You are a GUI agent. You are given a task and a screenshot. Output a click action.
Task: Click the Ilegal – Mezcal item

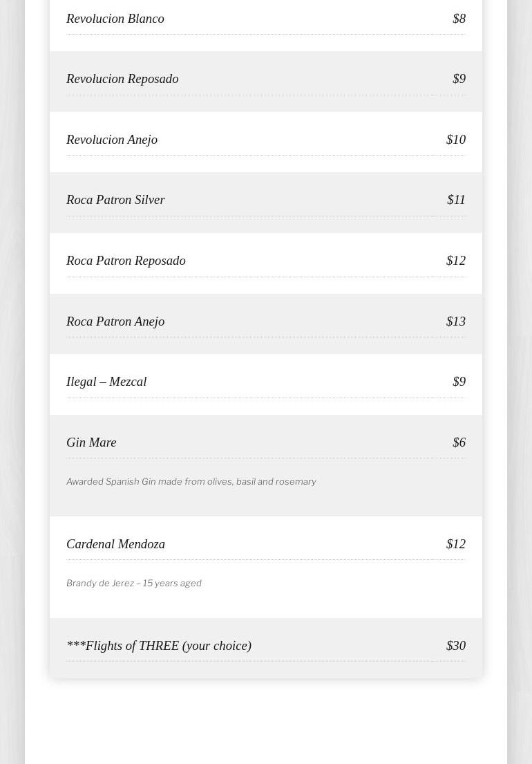(106, 382)
